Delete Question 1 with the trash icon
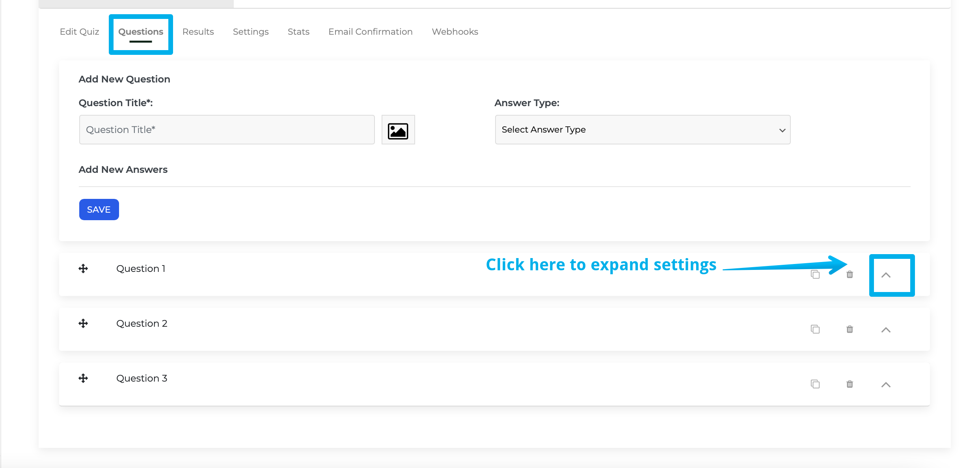Image resolution: width=980 pixels, height=468 pixels. tap(850, 274)
